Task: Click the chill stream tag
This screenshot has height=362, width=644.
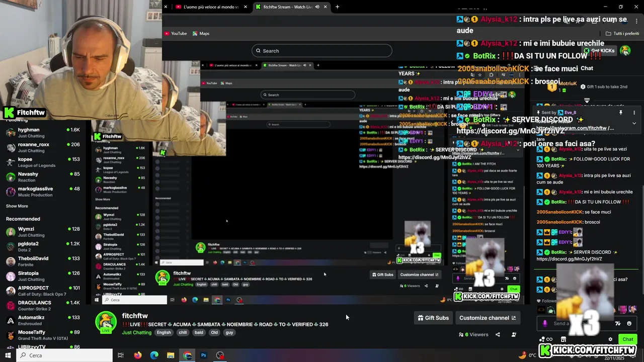Action: coord(183,332)
